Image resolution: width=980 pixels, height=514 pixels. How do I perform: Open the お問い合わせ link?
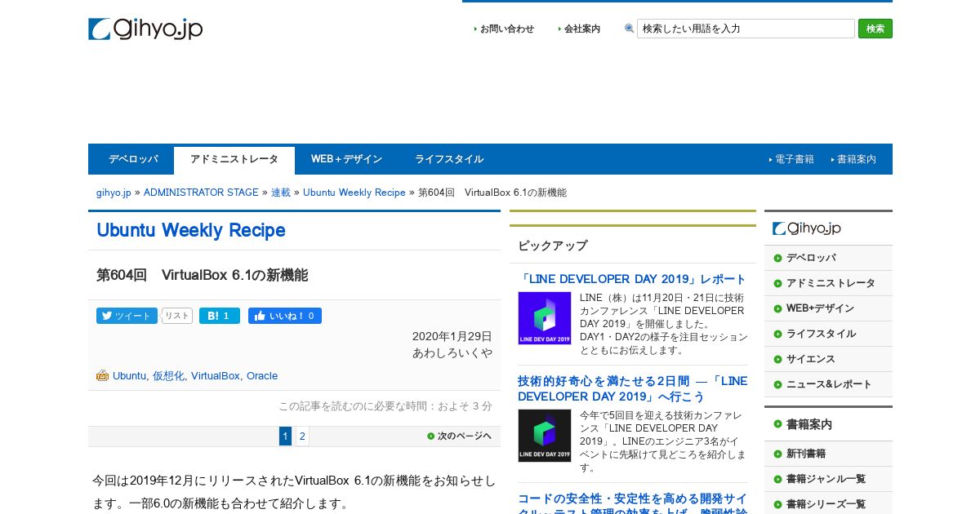tap(506, 29)
